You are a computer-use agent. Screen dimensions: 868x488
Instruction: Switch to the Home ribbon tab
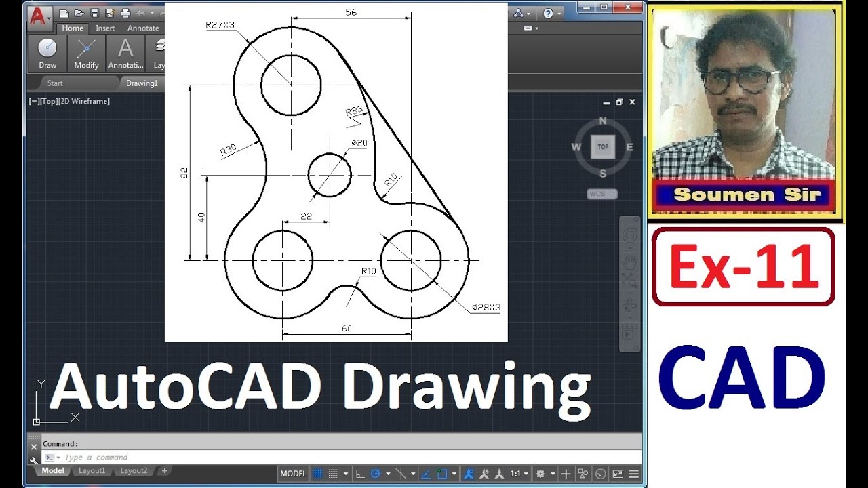click(x=73, y=28)
